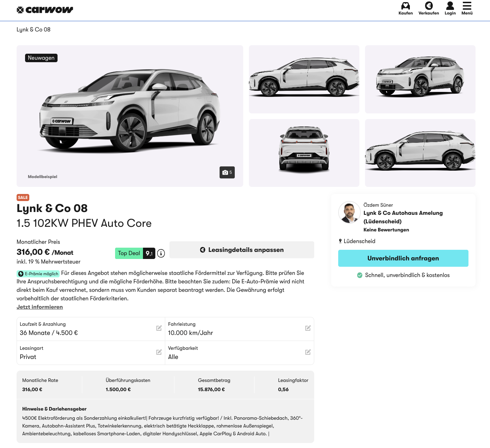Click the E-Prämie möglich badge
The height and width of the screenshot is (448, 490).
click(x=38, y=274)
